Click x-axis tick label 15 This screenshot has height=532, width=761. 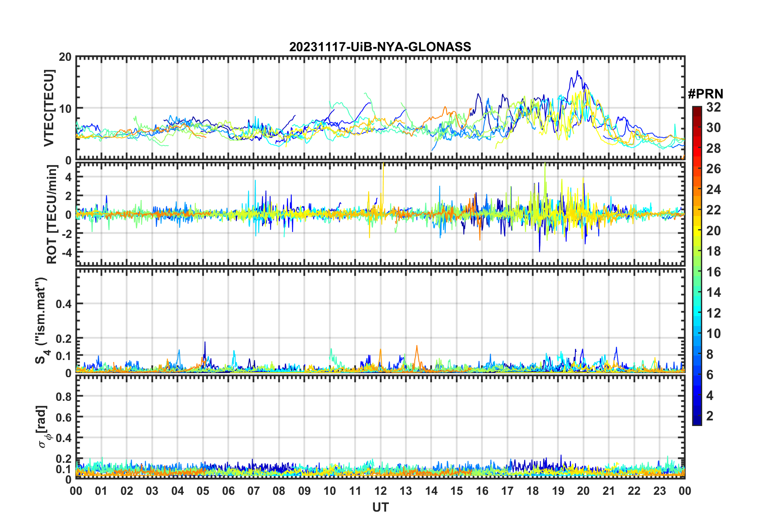457,491
